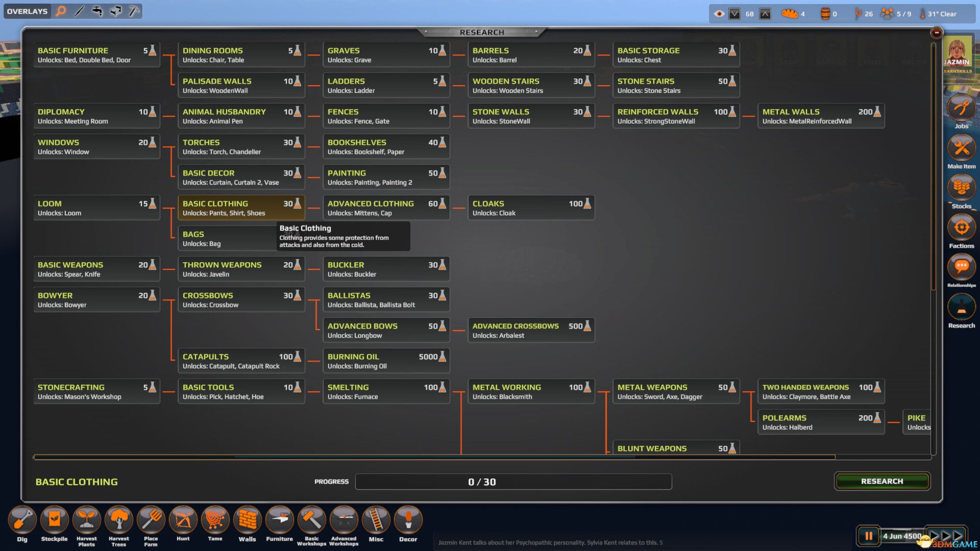980x551 pixels.
Task: Select the bed overlay icon
Action: [x=116, y=11]
